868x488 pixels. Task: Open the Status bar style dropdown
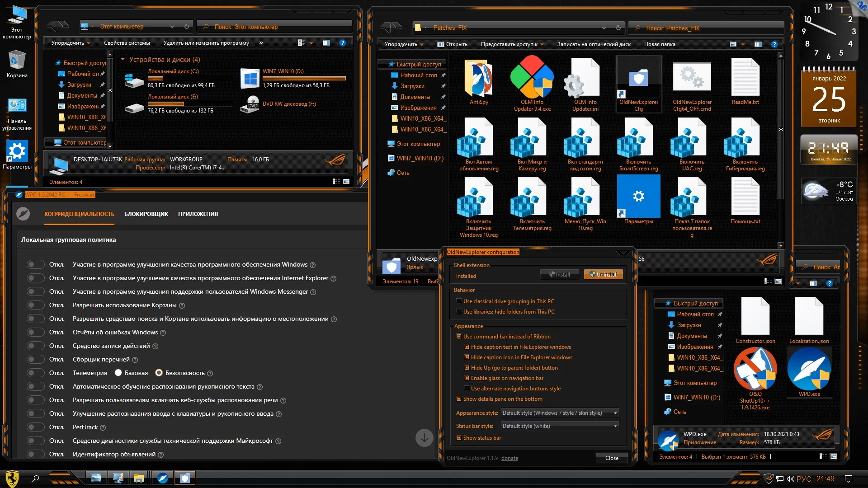(559, 426)
